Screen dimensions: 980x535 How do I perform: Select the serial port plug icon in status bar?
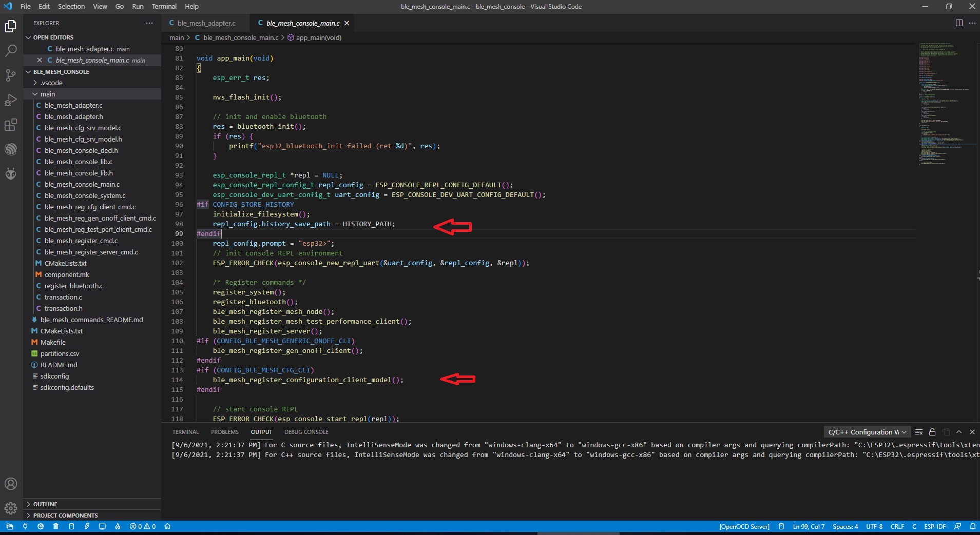point(25,526)
